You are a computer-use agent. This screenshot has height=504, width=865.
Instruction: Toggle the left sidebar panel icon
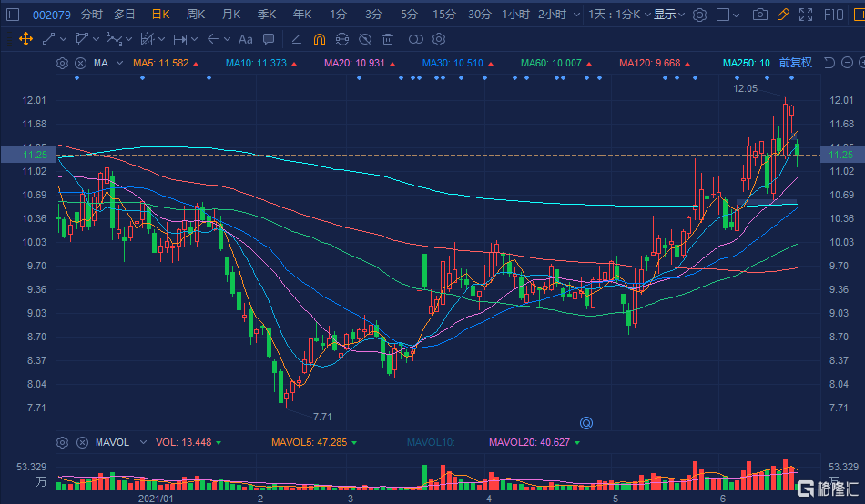pos(13,15)
